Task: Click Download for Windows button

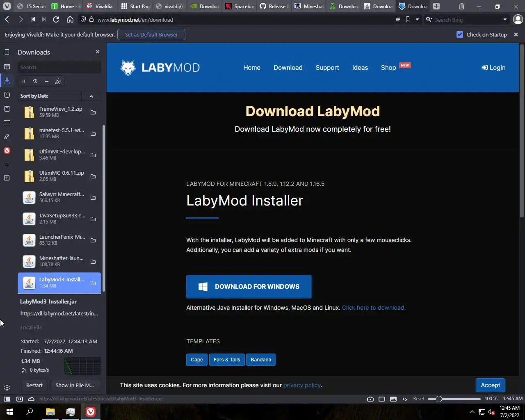Action: 249,287
